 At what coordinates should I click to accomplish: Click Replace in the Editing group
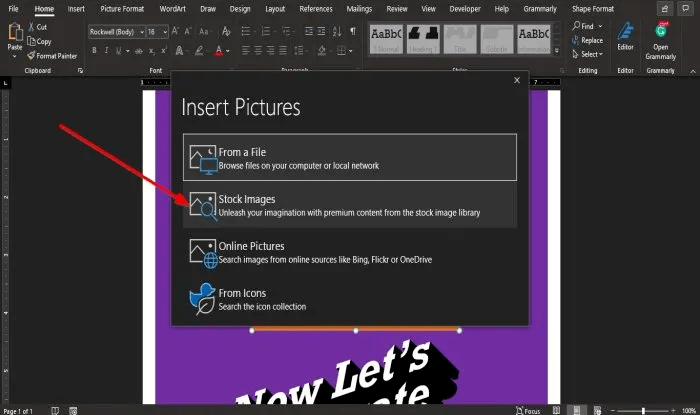[587, 40]
